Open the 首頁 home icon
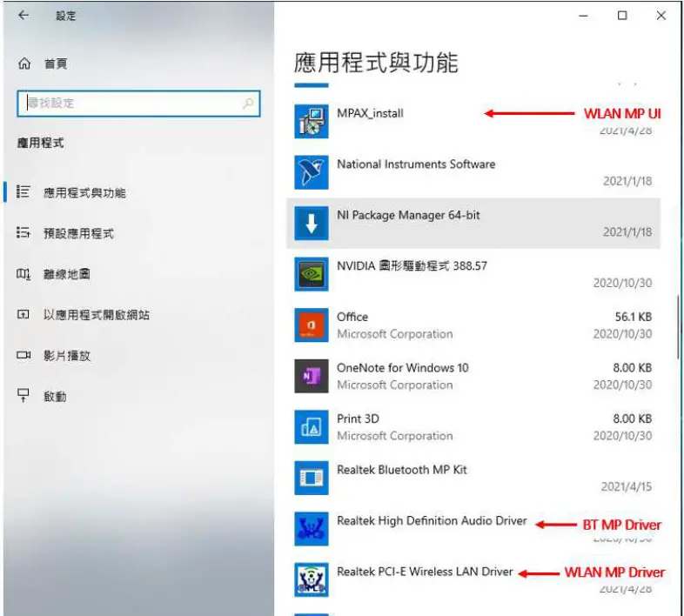 (24, 64)
